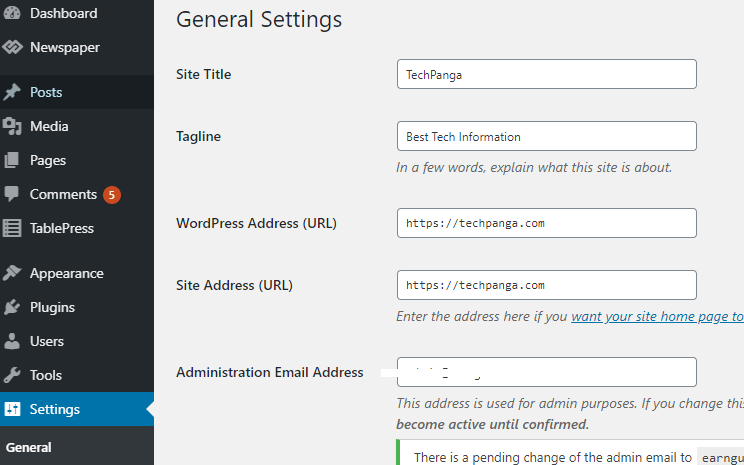This screenshot has height=465, width=744.
Task: Go to the Posts section
Action: pos(77,92)
